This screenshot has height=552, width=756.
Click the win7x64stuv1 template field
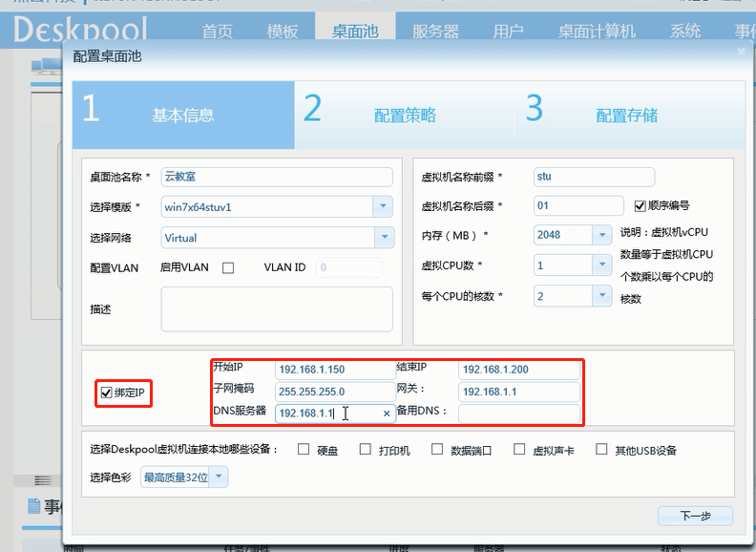(267, 206)
